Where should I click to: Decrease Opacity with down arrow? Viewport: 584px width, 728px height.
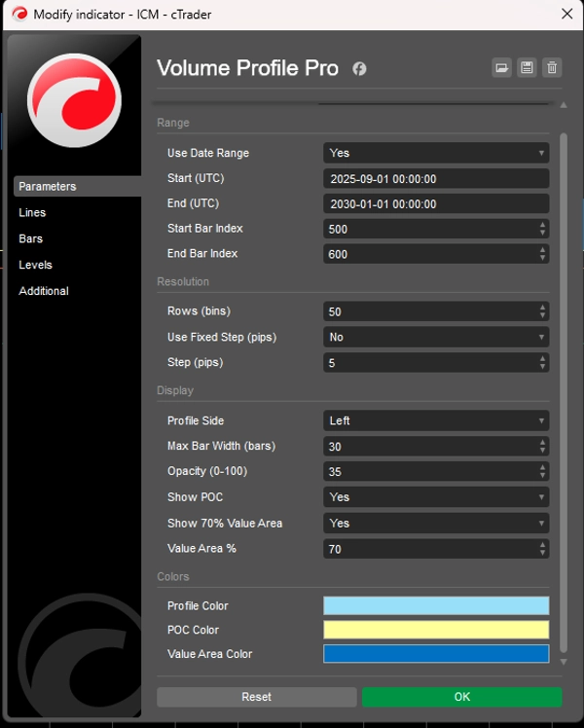pos(542,476)
